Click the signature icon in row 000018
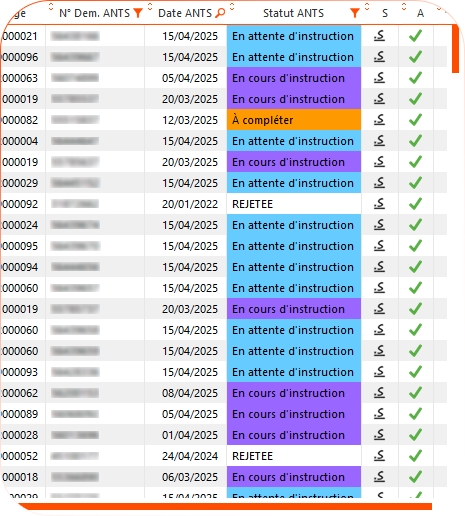 pos(379,477)
